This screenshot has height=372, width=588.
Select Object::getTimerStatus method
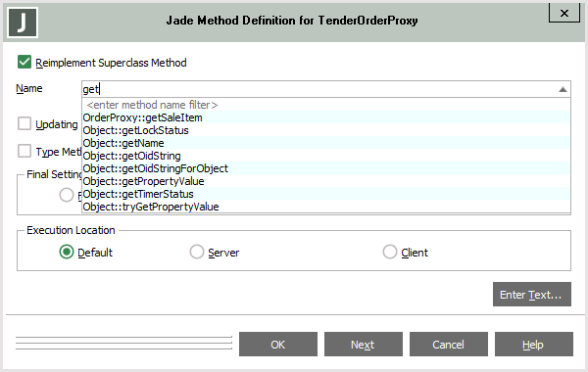point(326,194)
